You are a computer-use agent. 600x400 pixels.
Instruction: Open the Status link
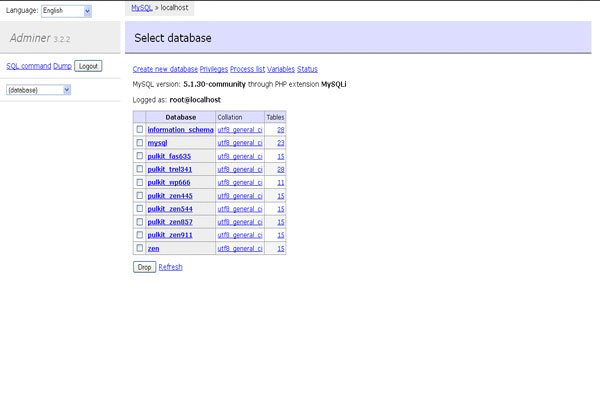point(307,69)
